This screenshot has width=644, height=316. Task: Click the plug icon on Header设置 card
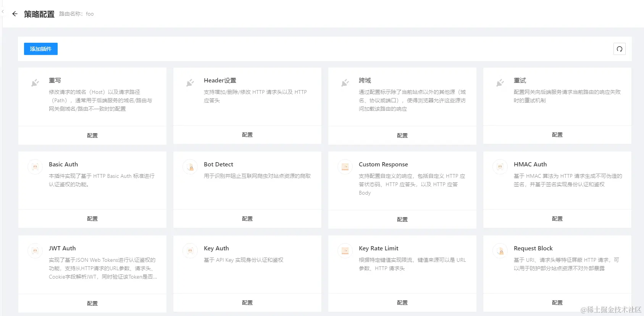(190, 83)
